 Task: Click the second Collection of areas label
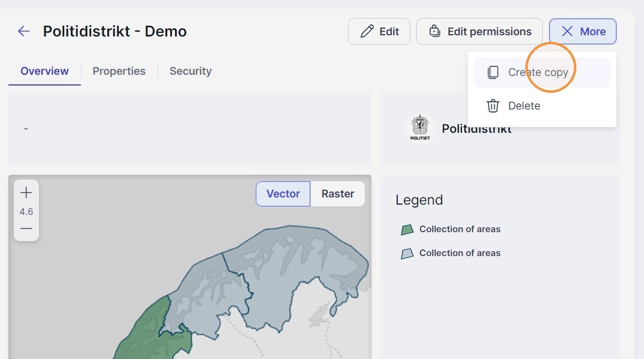[x=459, y=253]
